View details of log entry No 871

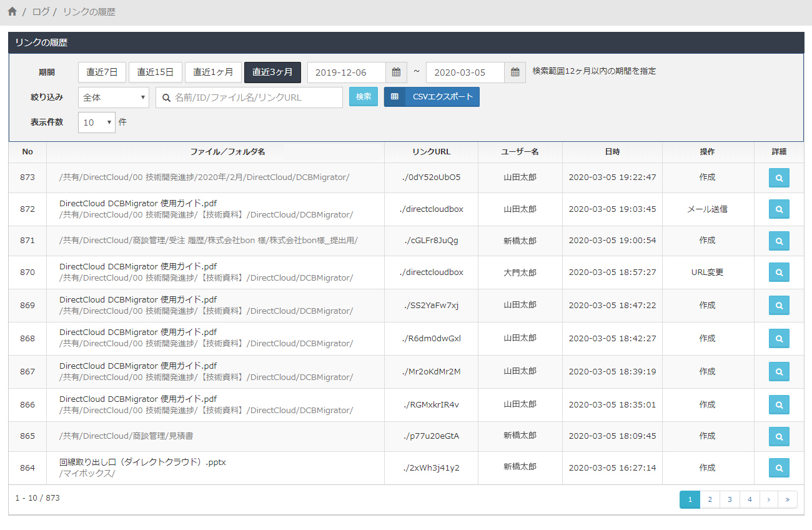click(x=779, y=241)
